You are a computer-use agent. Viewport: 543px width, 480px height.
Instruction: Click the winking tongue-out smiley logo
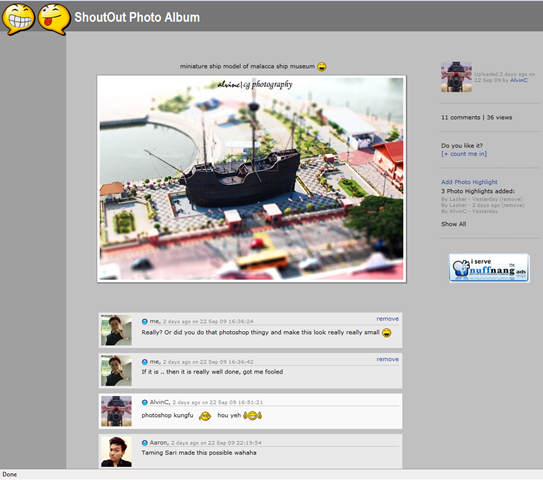click(x=54, y=19)
